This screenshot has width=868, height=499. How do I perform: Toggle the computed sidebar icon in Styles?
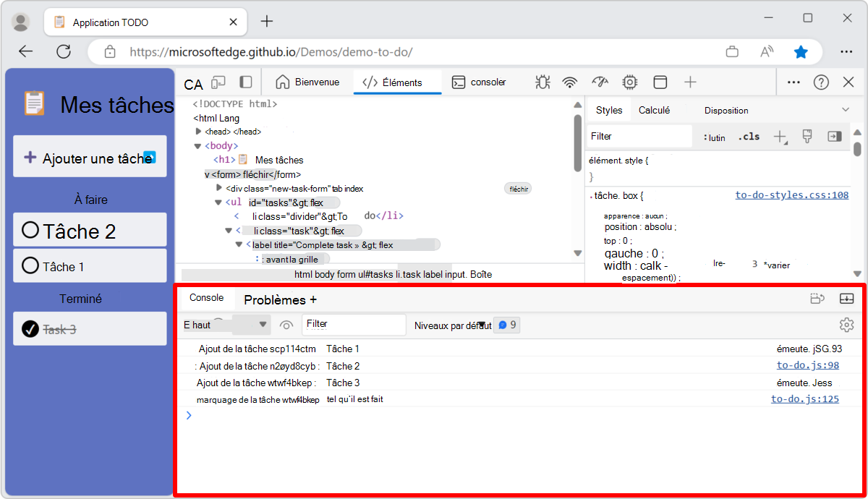(835, 136)
